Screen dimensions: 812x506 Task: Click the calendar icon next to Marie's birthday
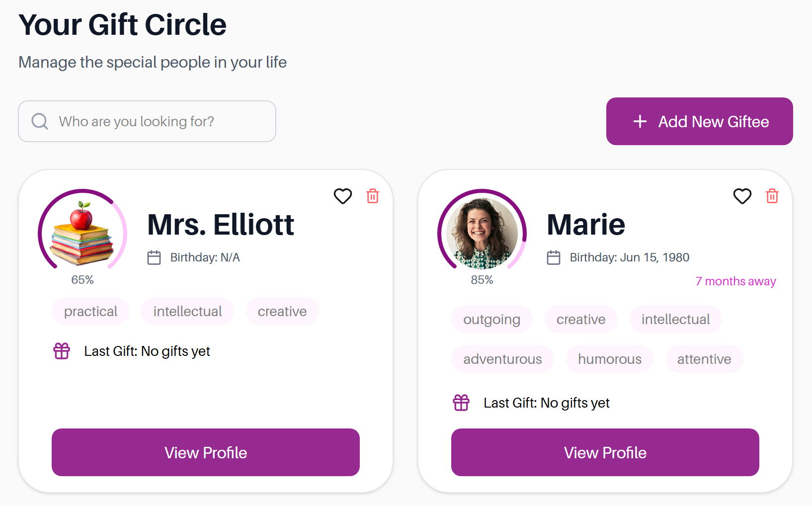click(554, 257)
